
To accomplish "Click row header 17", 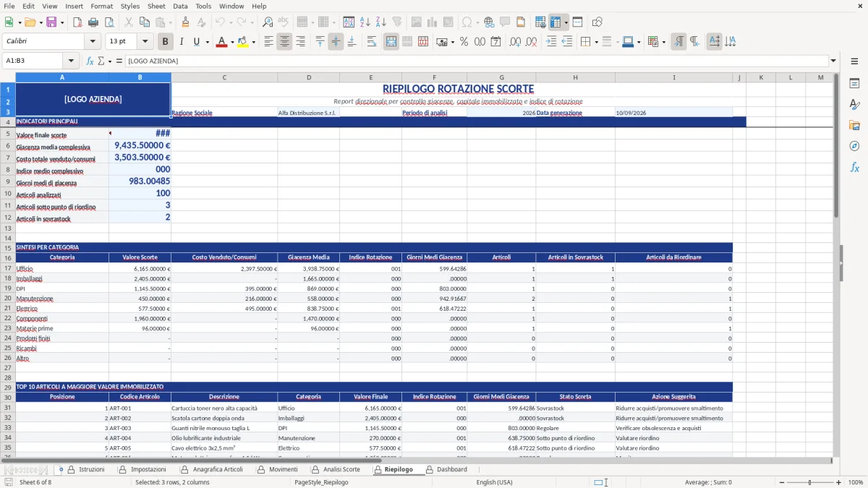I will click(8, 268).
